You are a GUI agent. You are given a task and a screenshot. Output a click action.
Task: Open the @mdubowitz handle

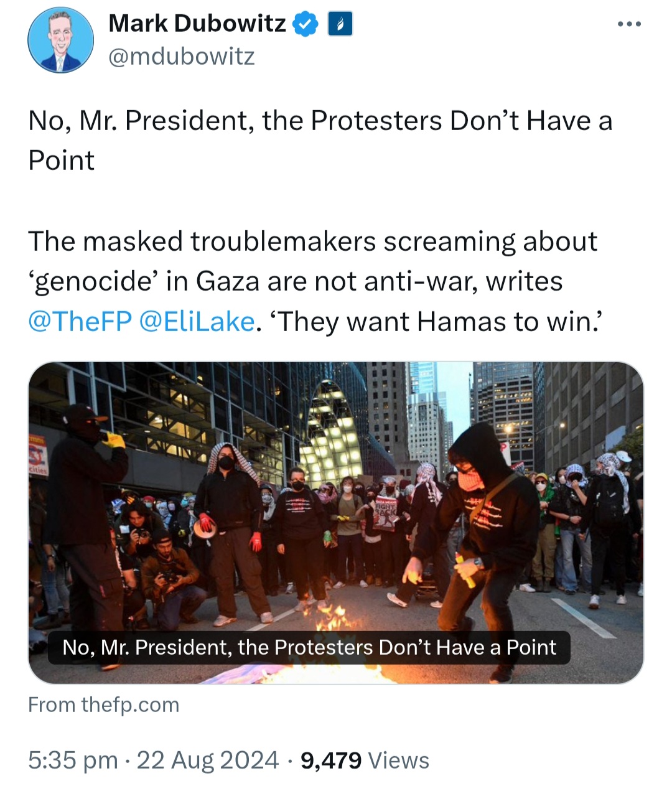coord(182,56)
